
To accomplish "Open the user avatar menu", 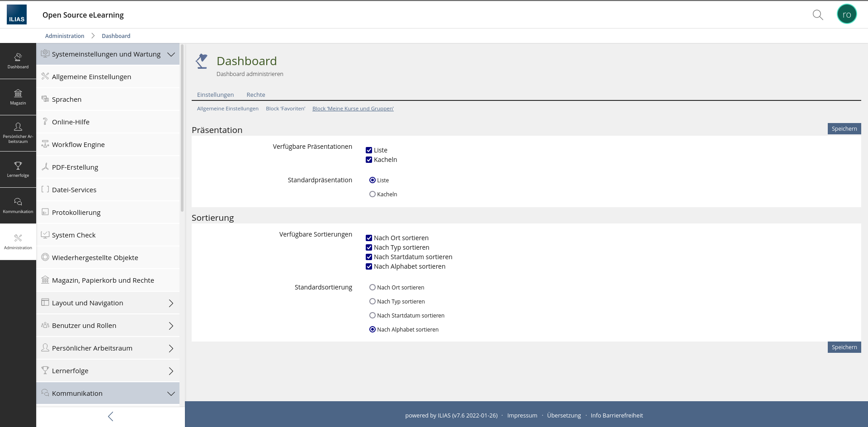I will click(846, 14).
